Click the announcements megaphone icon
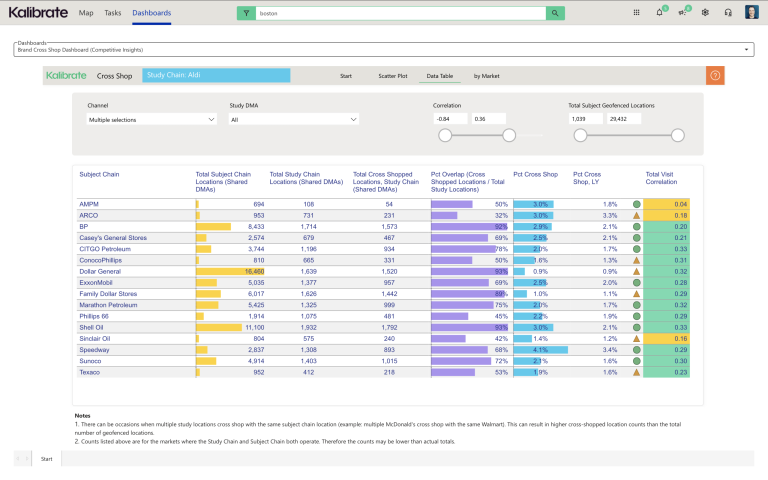The image size is (768, 480). point(682,13)
